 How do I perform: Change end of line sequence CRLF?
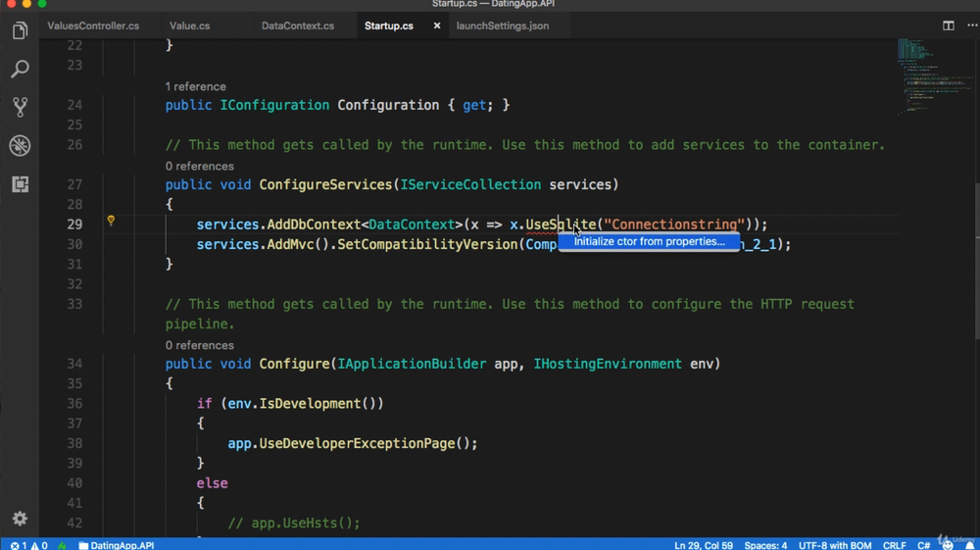pos(895,545)
